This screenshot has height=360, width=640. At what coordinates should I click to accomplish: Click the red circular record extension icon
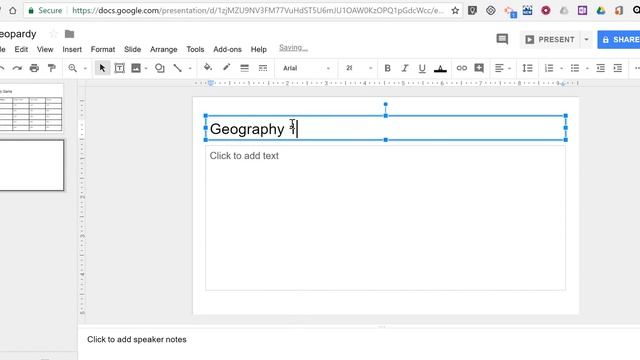coord(545,11)
